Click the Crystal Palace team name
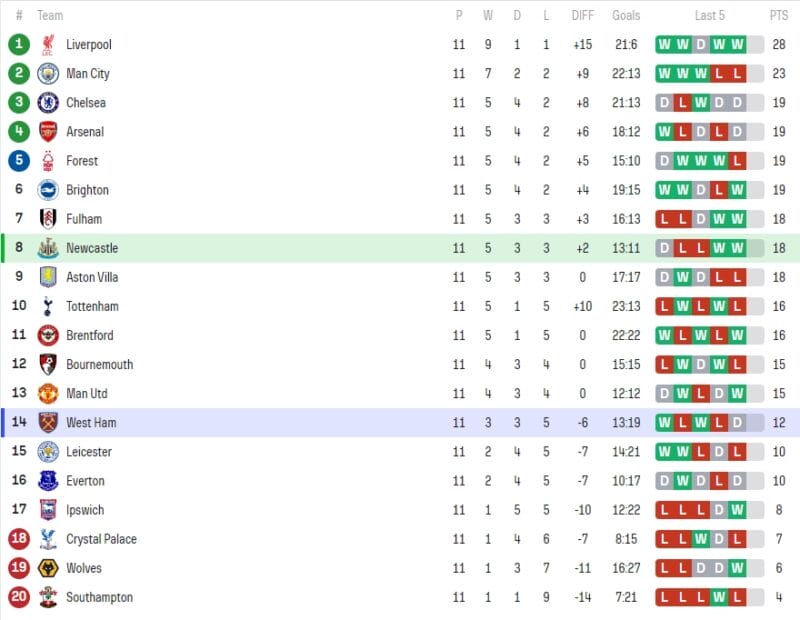The height and width of the screenshot is (620, 800). coord(101,539)
